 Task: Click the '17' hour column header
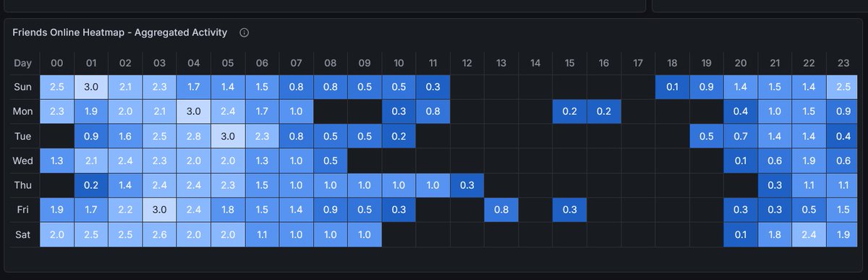(637, 63)
